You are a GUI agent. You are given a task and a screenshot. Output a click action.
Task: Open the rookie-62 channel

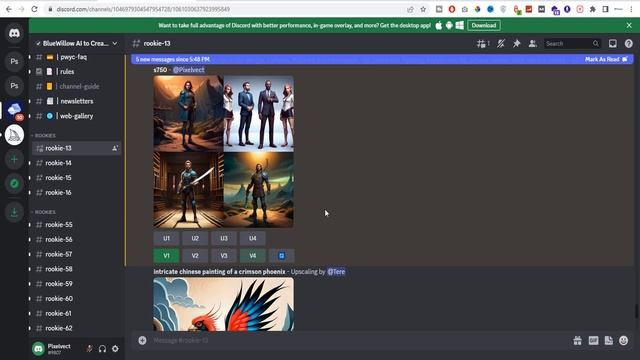click(x=76, y=328)
